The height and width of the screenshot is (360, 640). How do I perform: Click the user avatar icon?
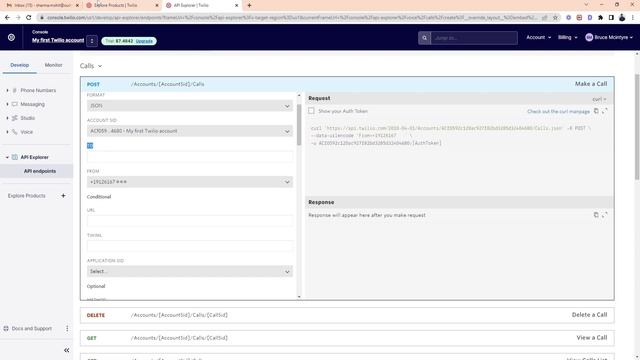(589, 37)
